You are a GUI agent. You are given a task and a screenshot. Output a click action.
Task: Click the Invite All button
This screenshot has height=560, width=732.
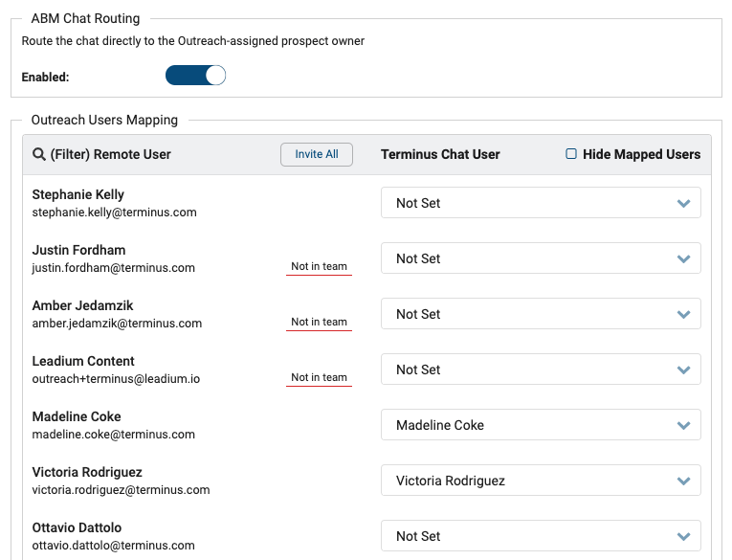coord(317,154)
